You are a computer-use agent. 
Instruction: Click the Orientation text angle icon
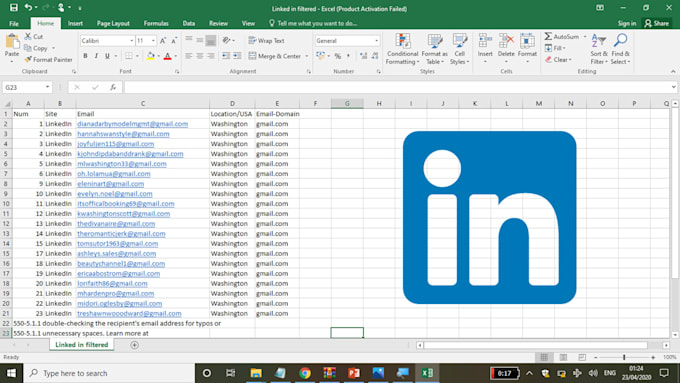coord(226,40)
